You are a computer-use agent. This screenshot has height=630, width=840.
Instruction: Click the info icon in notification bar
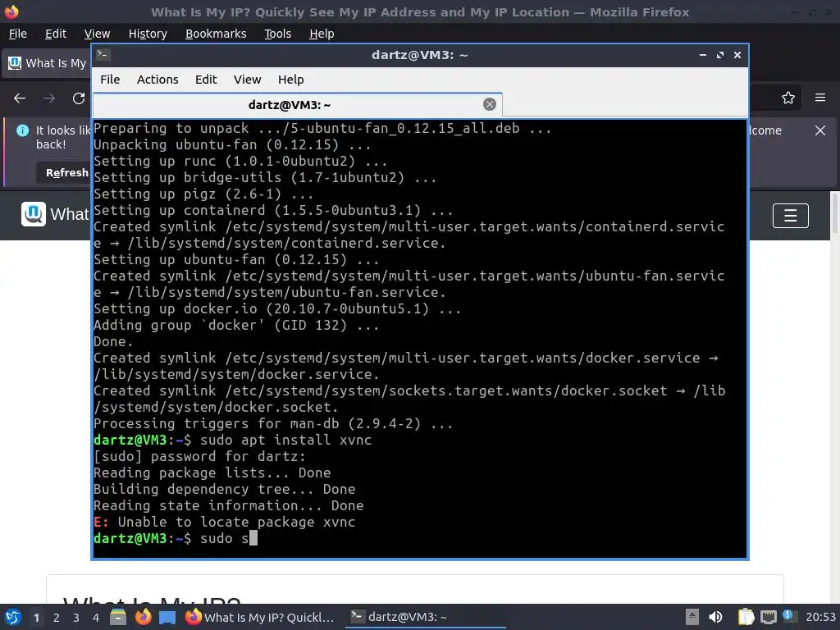coord(22,130)
